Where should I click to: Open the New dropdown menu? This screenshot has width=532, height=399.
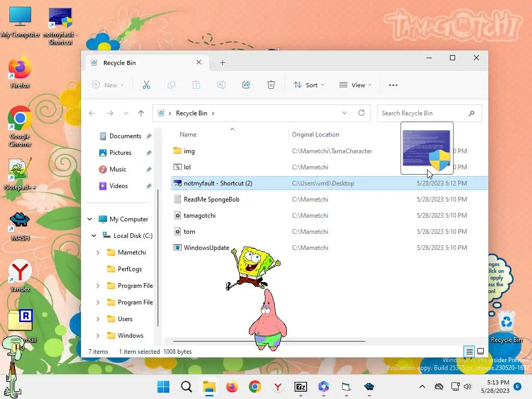point(108,85)
